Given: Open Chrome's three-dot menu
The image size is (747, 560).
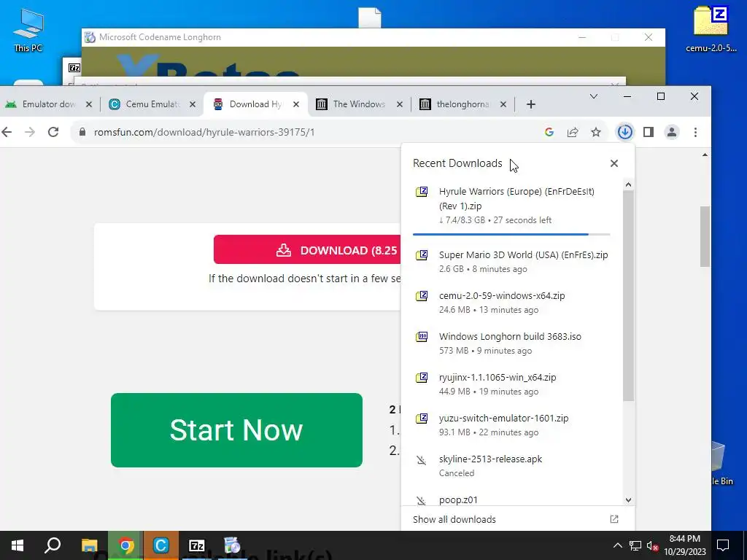Looking at the screenshot, I should (695, 132).
